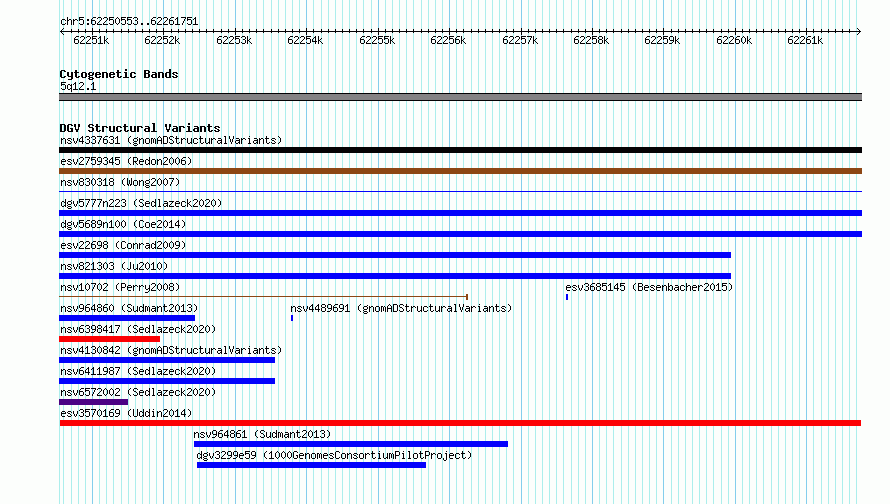The image size is (890, 504).
Task: Click the thin blue nsv830318 variant line
Action: [x=460, y=192]
